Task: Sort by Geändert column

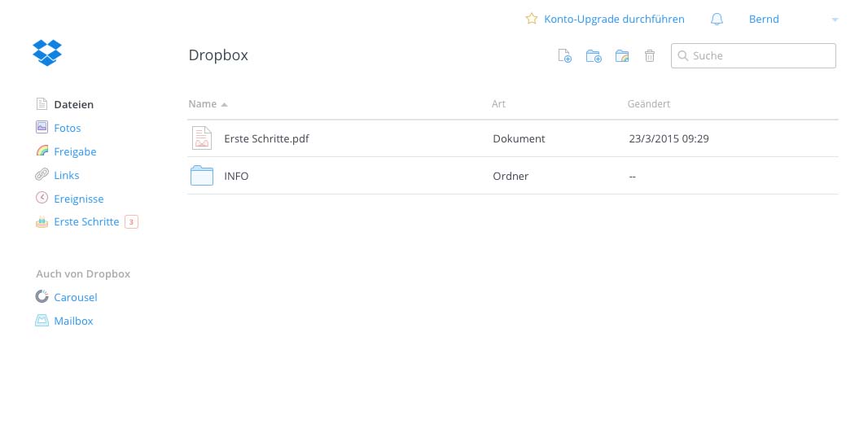Action: pyautogui.click(x=648, y=104)
